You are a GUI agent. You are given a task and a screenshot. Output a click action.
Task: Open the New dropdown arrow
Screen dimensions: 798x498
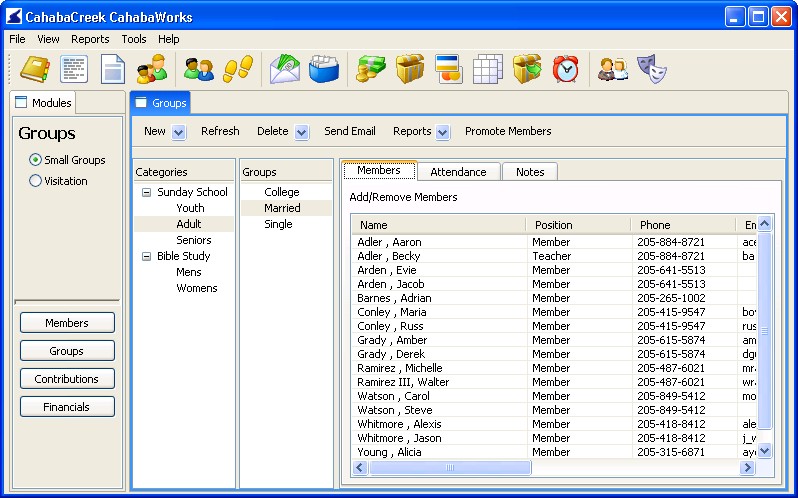[178, 132]
